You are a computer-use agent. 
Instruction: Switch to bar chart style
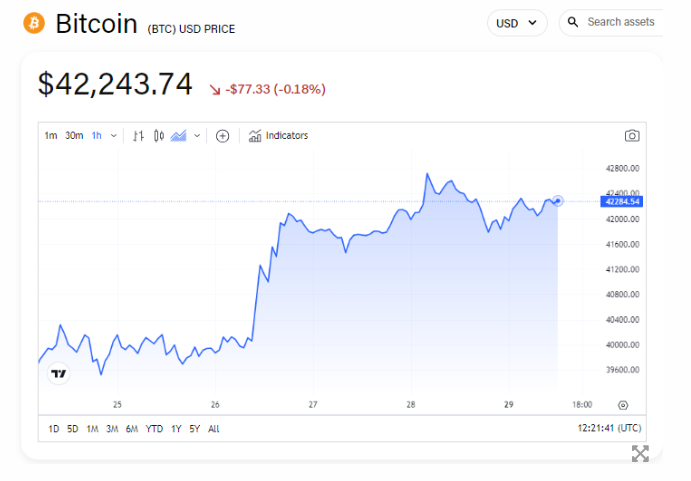point(139,136)
